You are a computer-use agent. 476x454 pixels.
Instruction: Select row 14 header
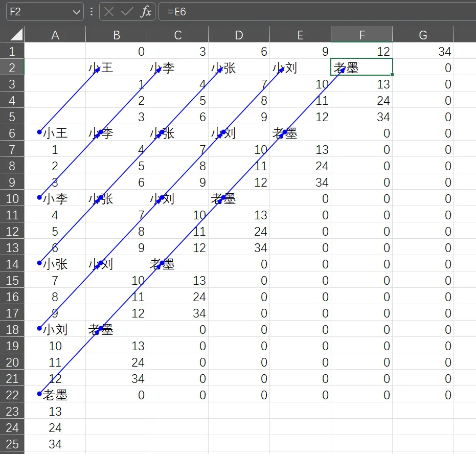12,264
